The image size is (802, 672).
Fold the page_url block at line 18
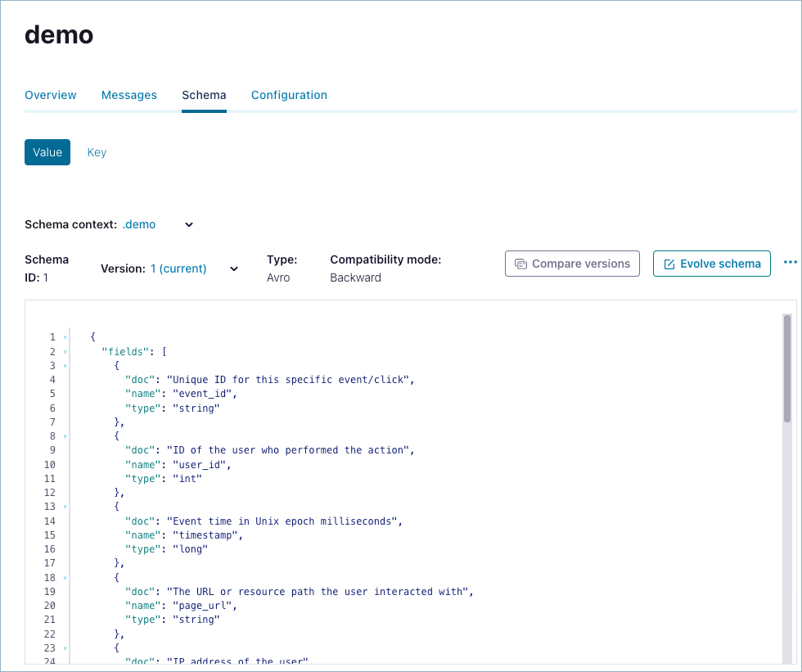(x=65, y=577)
